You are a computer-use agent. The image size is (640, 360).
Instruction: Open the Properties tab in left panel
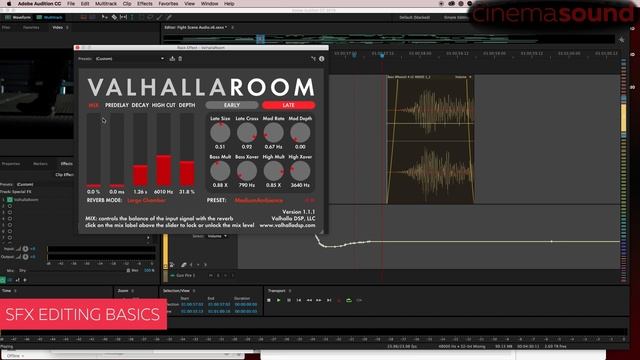pos(11,164)
